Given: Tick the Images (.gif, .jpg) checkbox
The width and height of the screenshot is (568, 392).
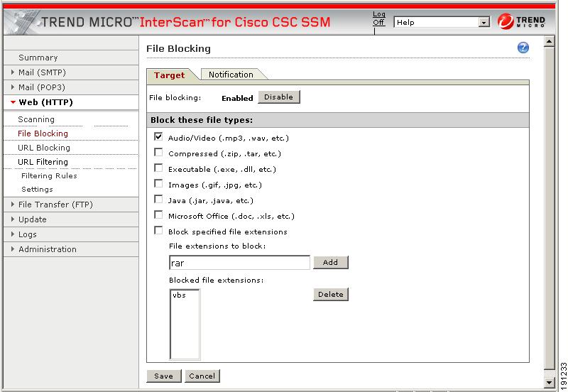Looking at the screenshot, I should [x=158, y=183].
